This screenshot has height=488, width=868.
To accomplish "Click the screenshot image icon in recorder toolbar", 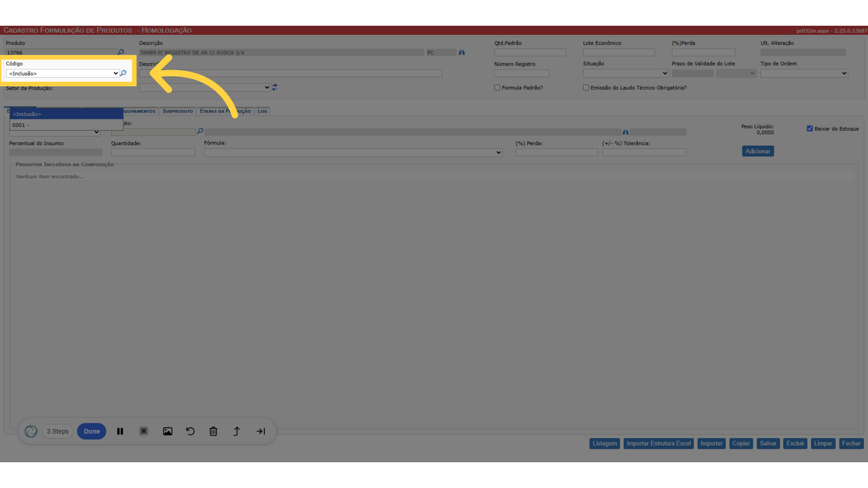I will click(168, 432).
